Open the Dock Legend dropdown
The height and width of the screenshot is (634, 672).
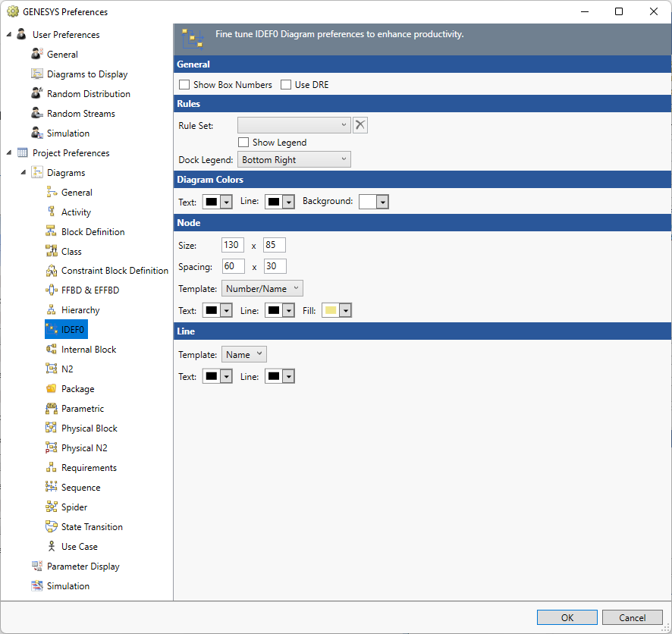294,160
